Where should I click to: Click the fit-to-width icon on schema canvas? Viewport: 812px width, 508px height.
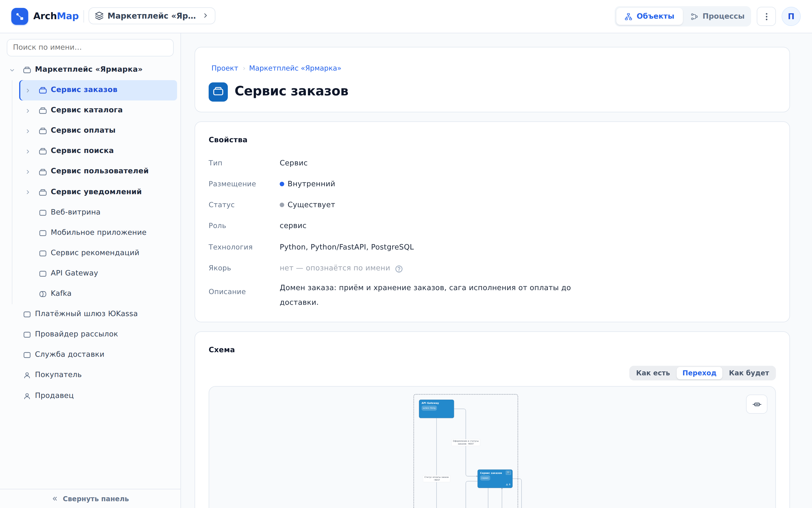(x=757, y=404)
